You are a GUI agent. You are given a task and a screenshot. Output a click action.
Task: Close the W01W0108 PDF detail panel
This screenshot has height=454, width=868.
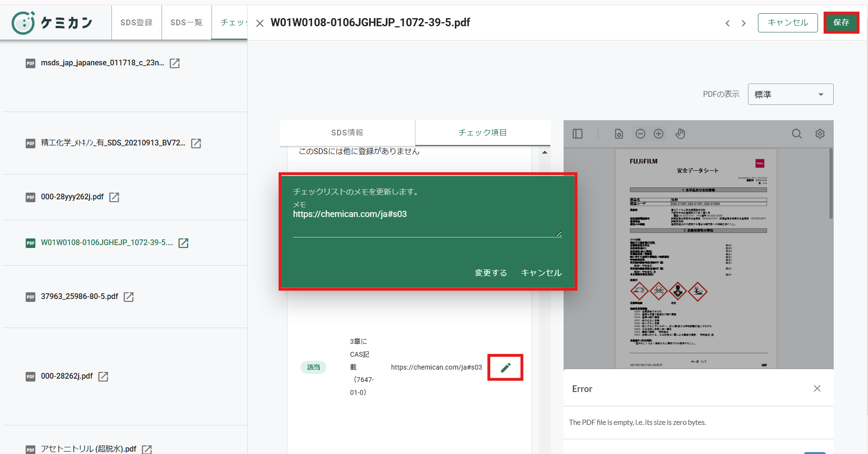point(260,23)
